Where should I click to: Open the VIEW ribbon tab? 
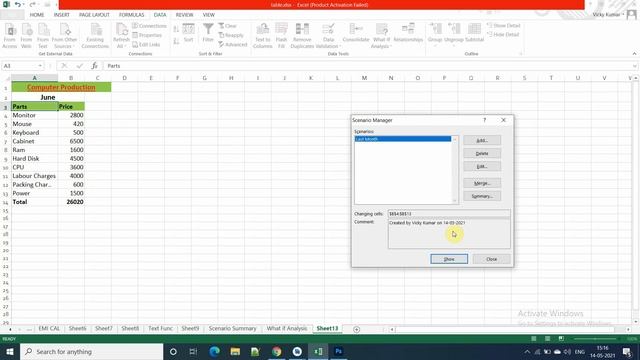209,15
